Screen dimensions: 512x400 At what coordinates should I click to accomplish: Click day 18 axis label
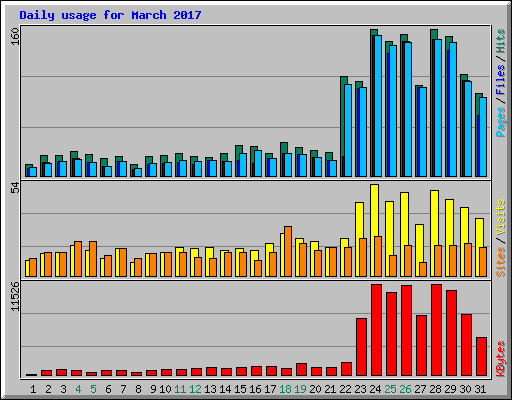285,389
